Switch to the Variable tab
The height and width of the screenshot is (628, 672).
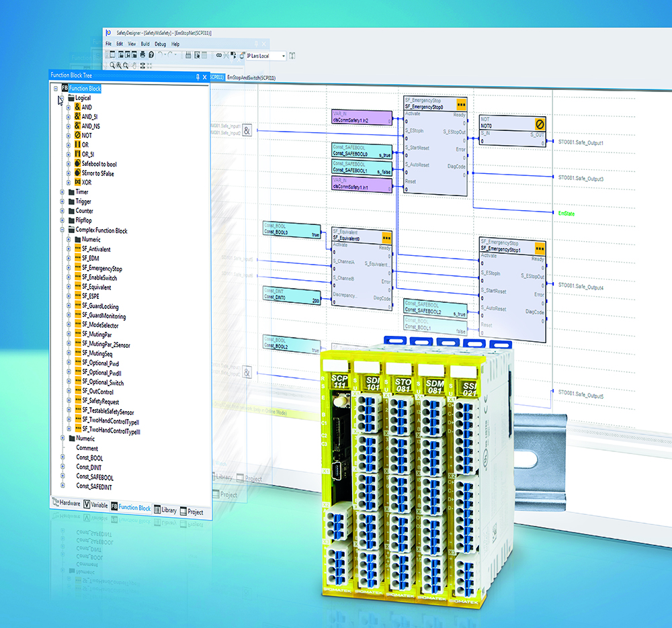coord(95,504)
